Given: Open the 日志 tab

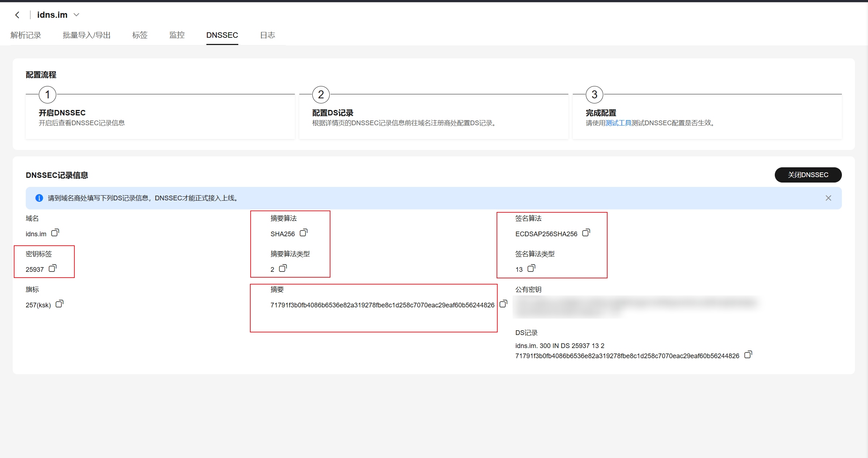Looking at the screenshot, I should pyautogui.click(x=268, y=35).
